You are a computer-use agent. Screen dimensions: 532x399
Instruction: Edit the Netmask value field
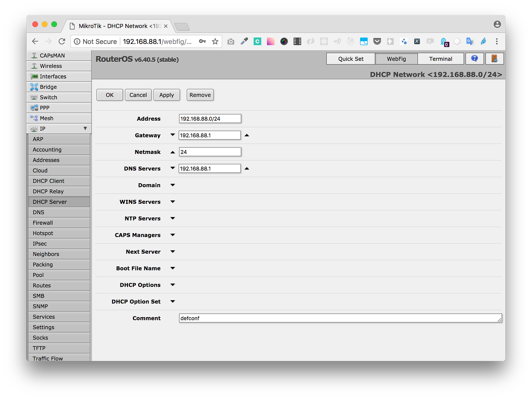click(x=210, y=152)
